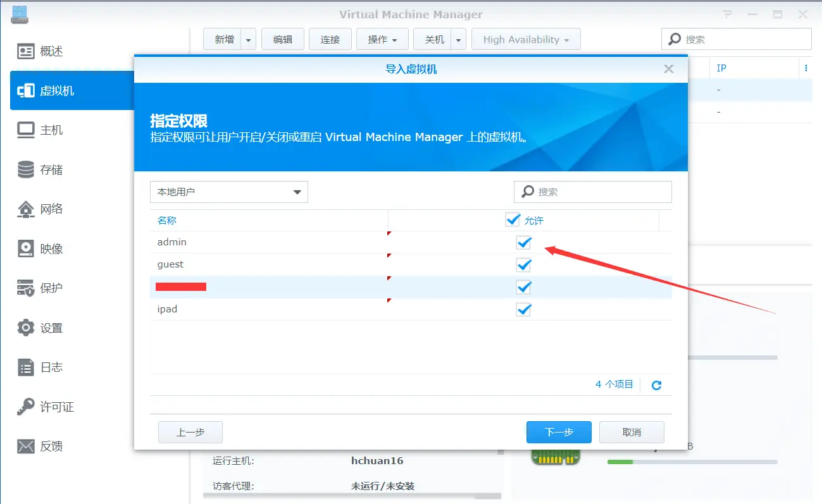Image resolution: width=822 pixels, height=504 pixels.
Task: Click the dialog user search field
Action: pyautogui.click(x=592, y=192)
